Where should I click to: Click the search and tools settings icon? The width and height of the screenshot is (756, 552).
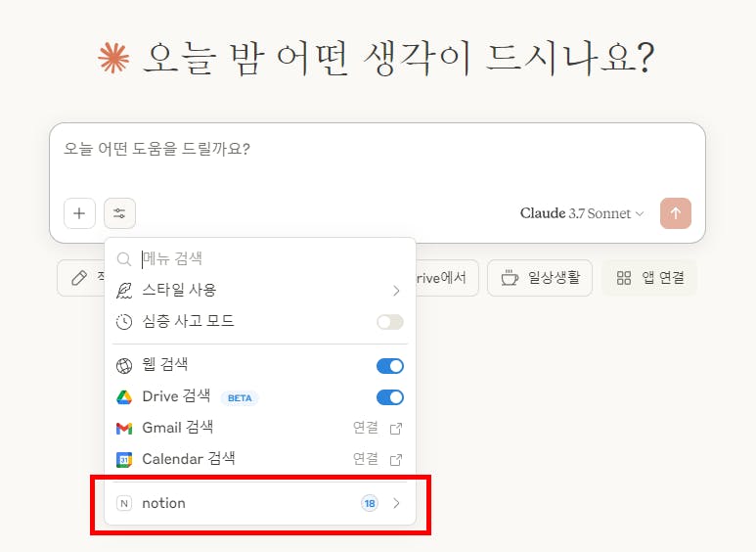(x=119, y=213)
